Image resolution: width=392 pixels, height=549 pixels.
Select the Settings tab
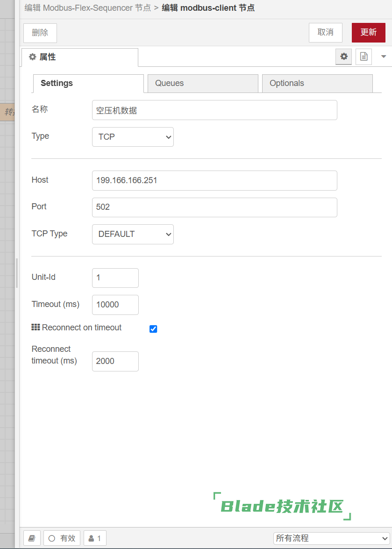pyautogui.click(x=88, y=83)
